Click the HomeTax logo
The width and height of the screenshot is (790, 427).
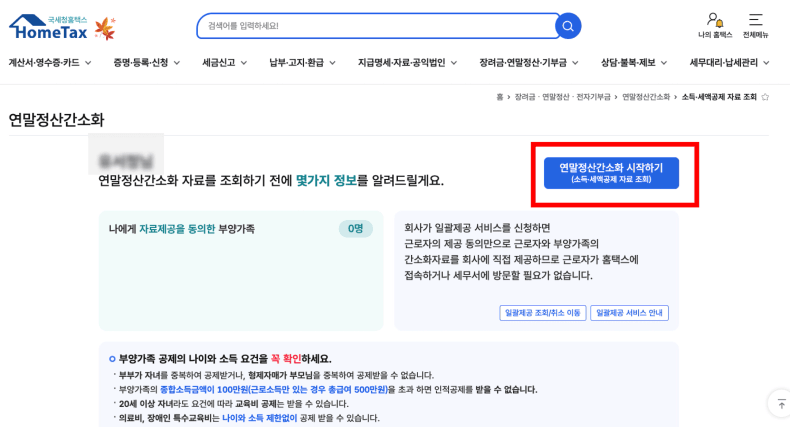tap(49, 27)
